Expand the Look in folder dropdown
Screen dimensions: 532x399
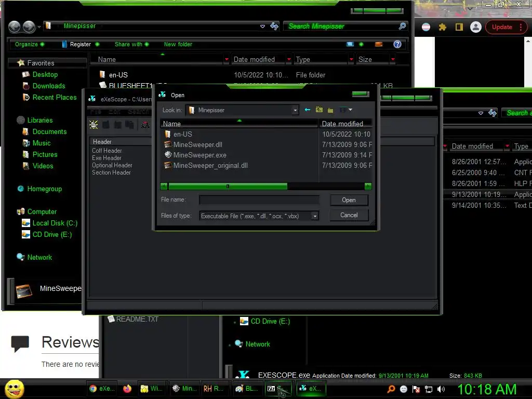pyautogui.click(x=295, y=110)
